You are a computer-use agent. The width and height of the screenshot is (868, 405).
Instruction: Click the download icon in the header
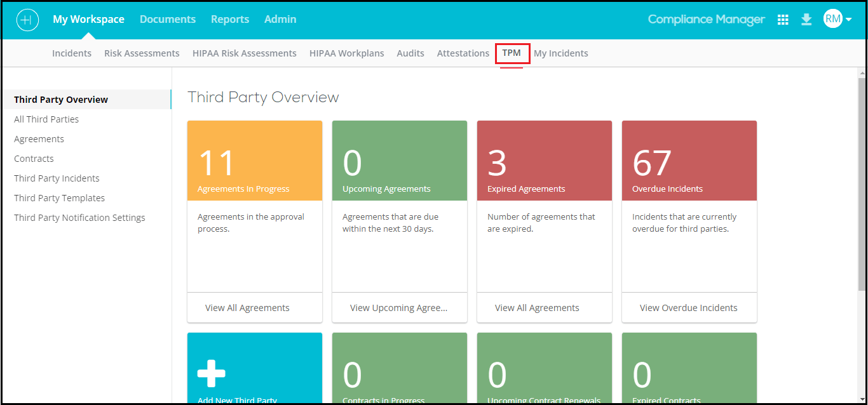click(806, 19)
